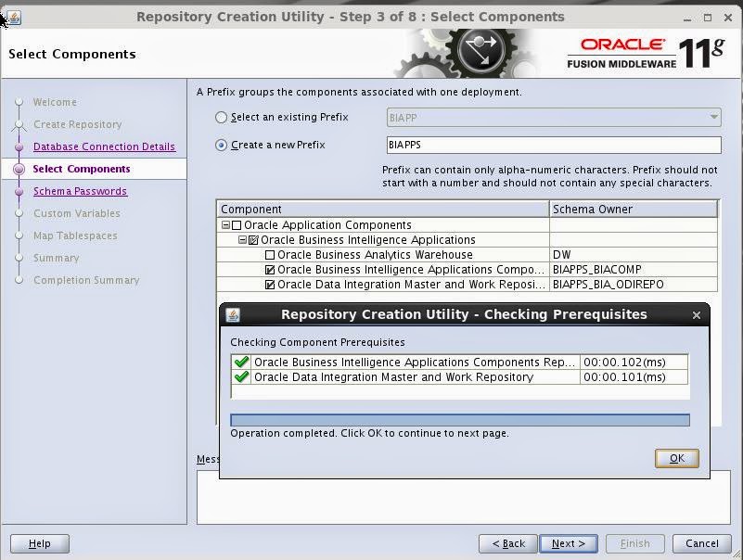Click the application icon in the main window titlebar
Image resolution: width=743 pixels, height=560 pixels.
pos(12,16)
